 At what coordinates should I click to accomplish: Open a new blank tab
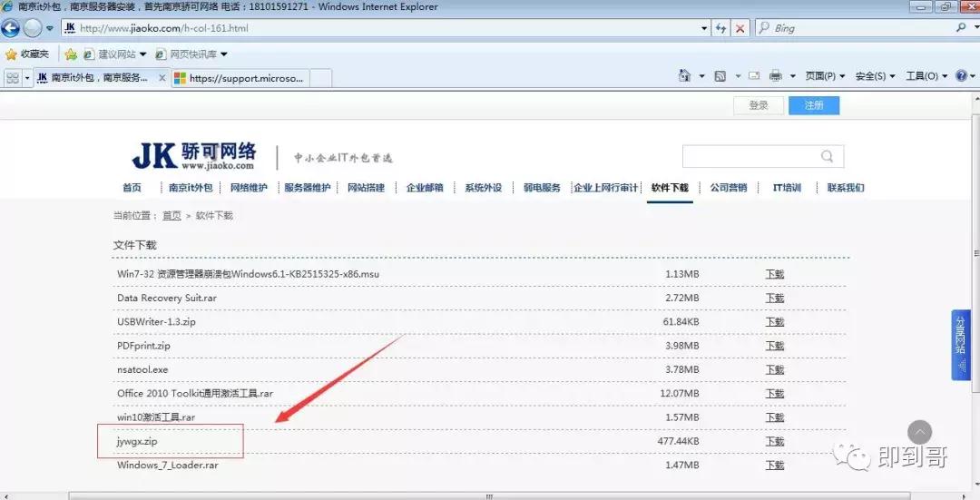tap(320, 78)
